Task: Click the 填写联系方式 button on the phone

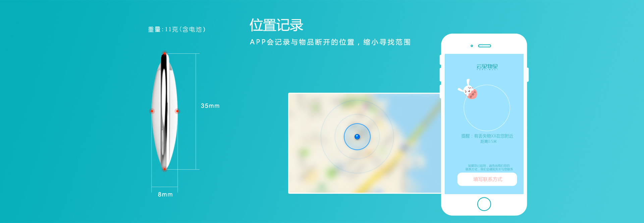Action: tap(487, 179)
